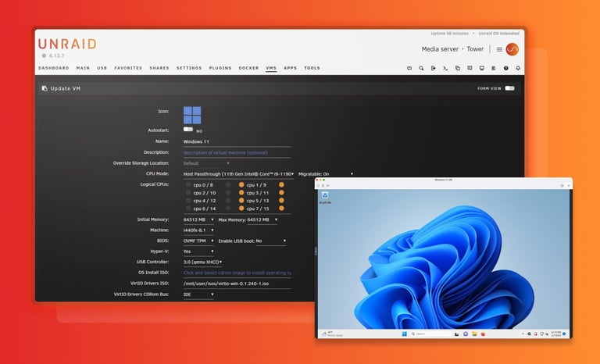Open the notifications bell icon

tap(518, 68)
